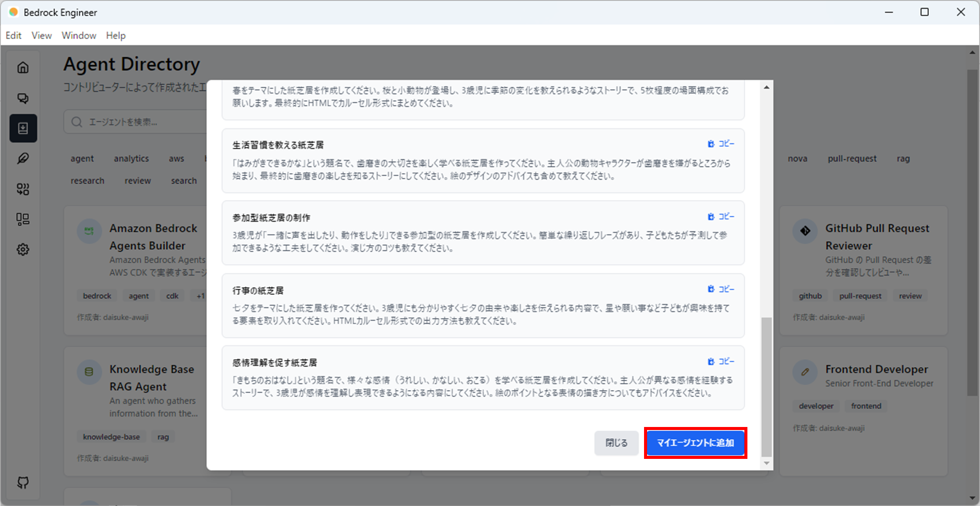Click the Agent Directory page heading

point(132,64)
